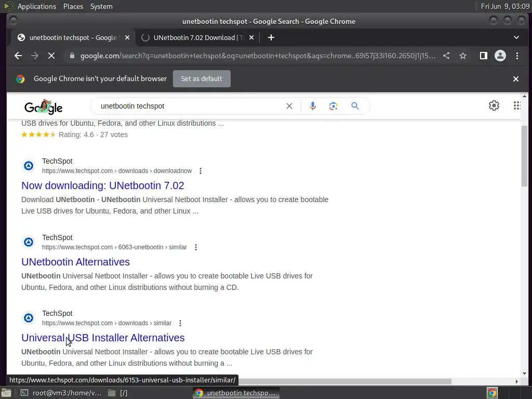Click the techspot.com › downloads › downloadnow URL
The image size is (532, 399).
[117, 171]
